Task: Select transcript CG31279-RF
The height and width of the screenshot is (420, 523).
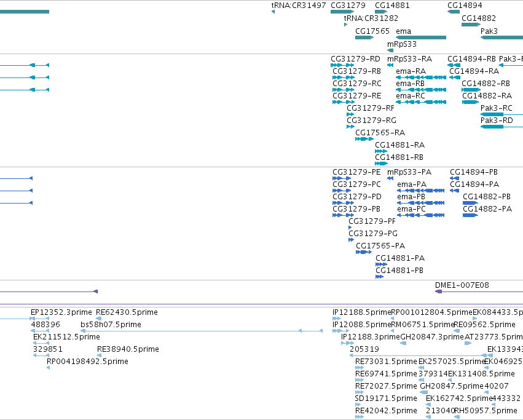Action: pos(370,108)
